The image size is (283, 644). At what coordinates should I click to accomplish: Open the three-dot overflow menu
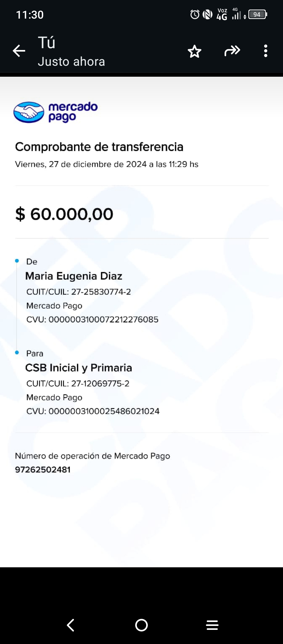[265, 51]
